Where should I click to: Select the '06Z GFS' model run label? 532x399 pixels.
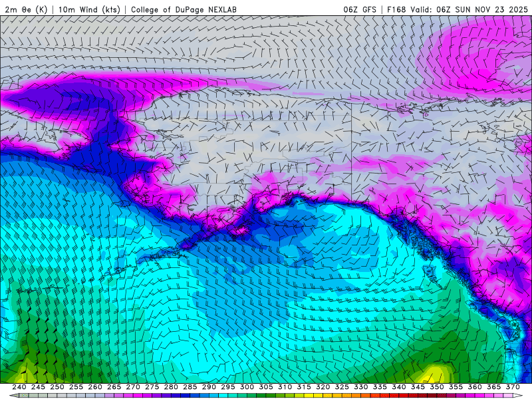pyautogui.click(x=360, y=9)
